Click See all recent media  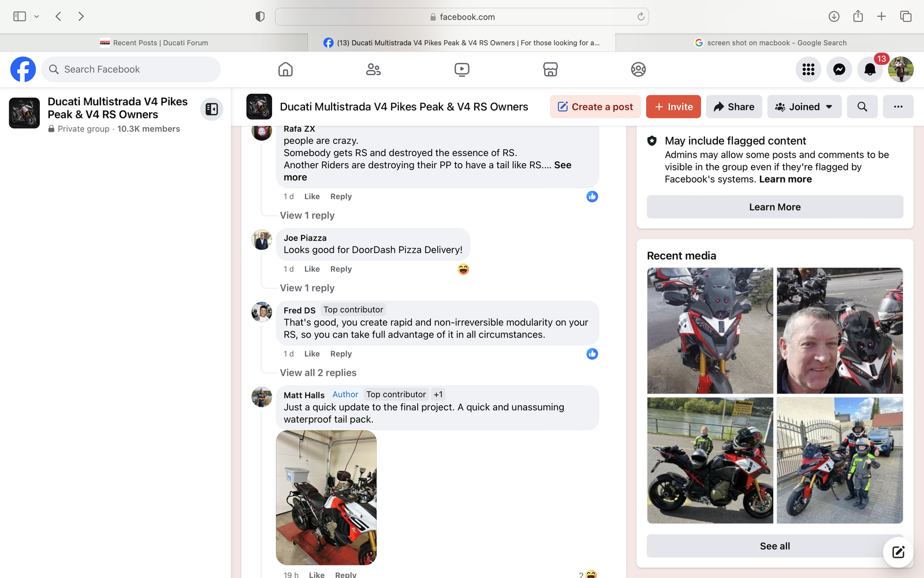coord(775,546)
